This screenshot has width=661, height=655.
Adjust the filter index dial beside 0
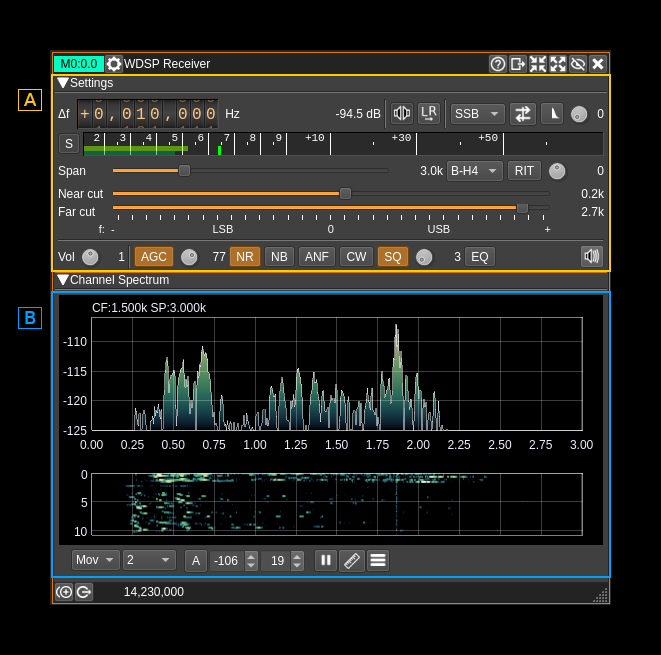pos(579,114)
